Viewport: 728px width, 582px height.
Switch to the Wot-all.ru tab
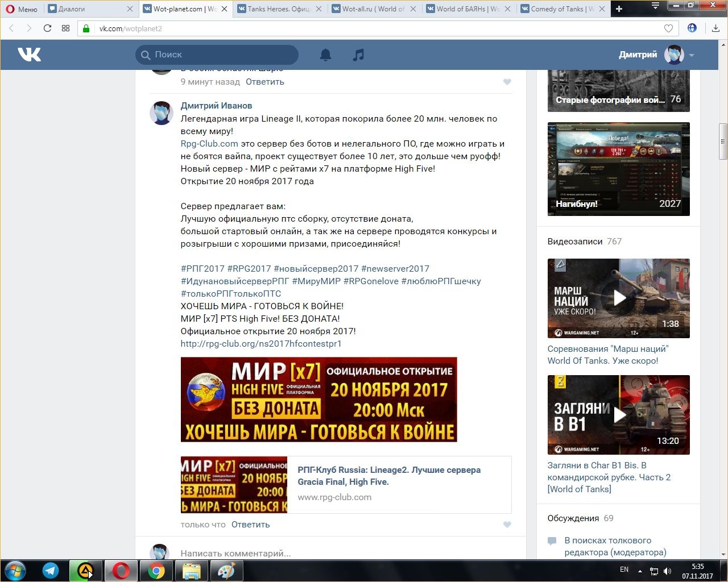(373, 9)
